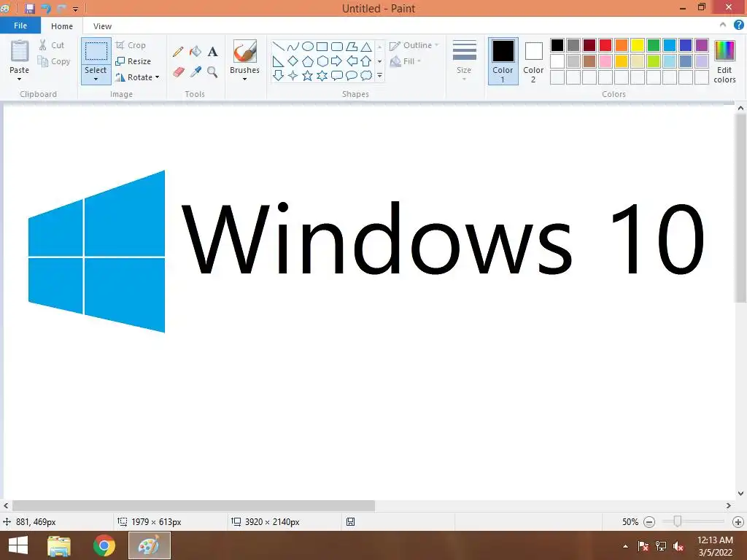Open File Explorer from the taskbar

(59, 545)
